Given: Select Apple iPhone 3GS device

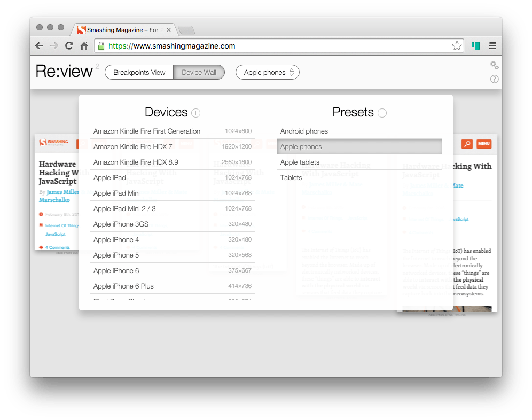Looking at the screenshot, I should point(173,224).
